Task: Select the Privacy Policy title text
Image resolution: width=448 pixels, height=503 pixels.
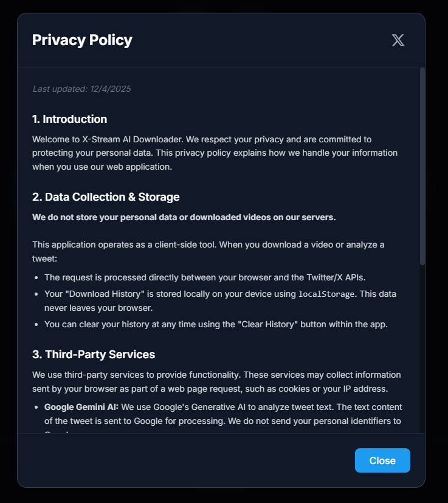Action: coord(82,40)
